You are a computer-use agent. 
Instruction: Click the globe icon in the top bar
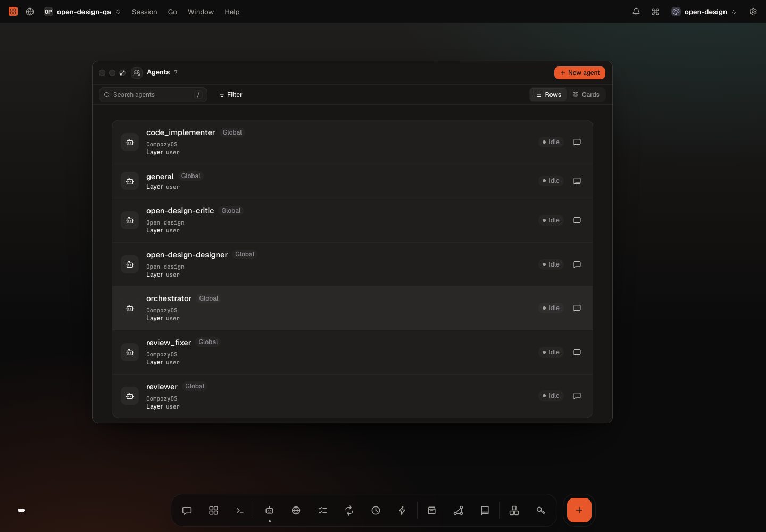click(30, 12)
